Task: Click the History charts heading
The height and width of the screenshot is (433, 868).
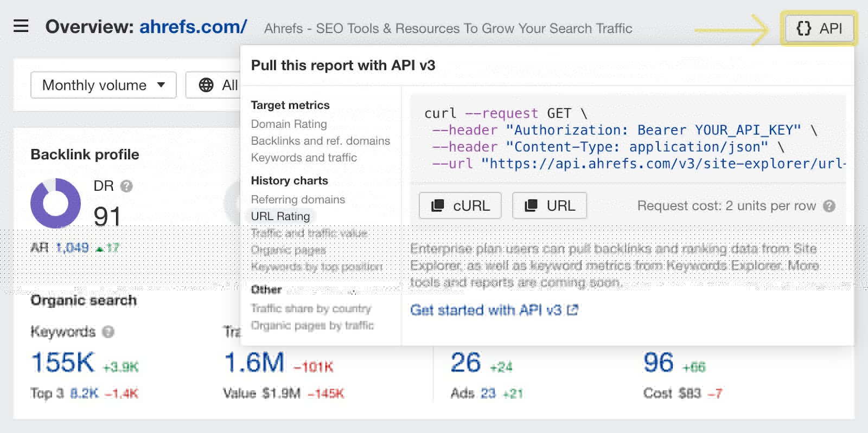Action: click(289, 180)
